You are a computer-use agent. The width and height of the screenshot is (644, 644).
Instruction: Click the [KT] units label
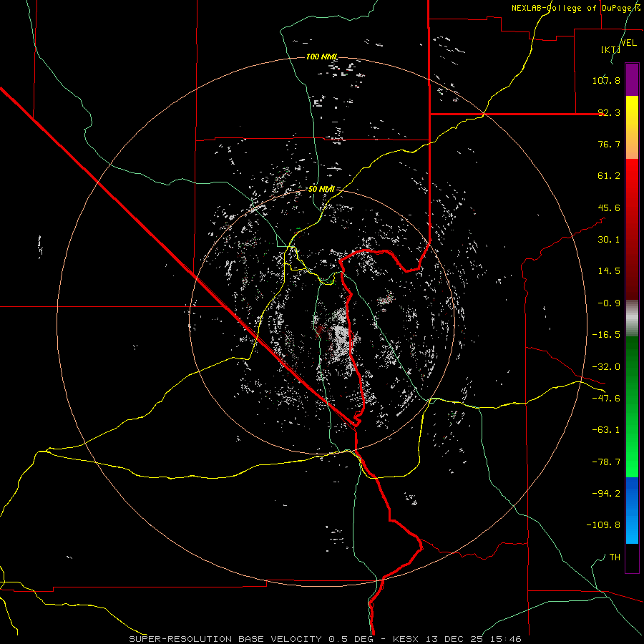[610, 49]
